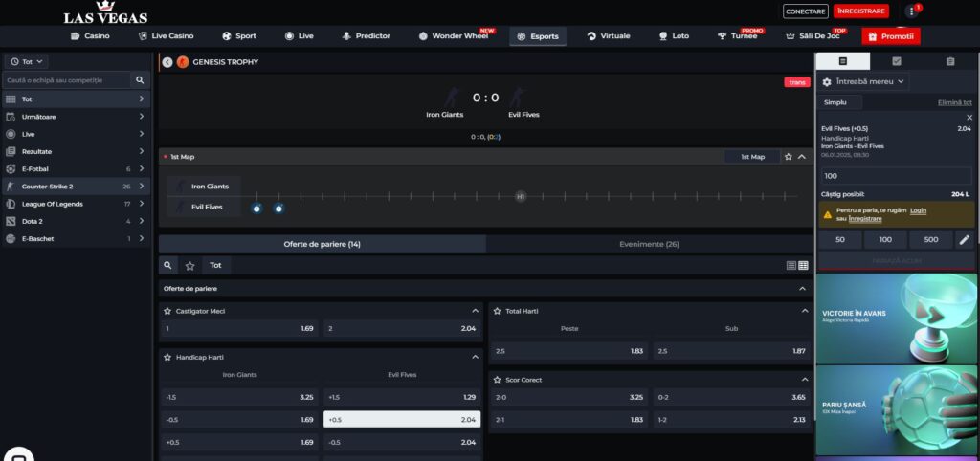Open E-Baschet category
The width and height of the screenshot is (980, 461).
click(77, 238)
